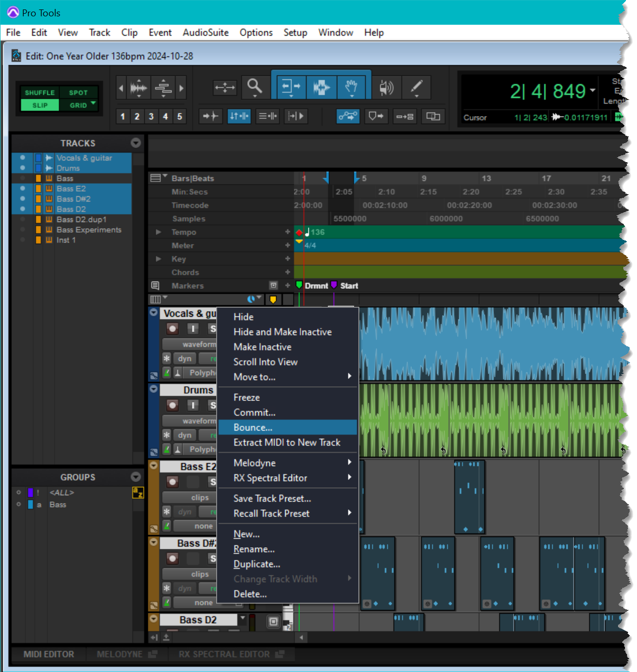Toggle Spot edit mode

tap(78, 93)
